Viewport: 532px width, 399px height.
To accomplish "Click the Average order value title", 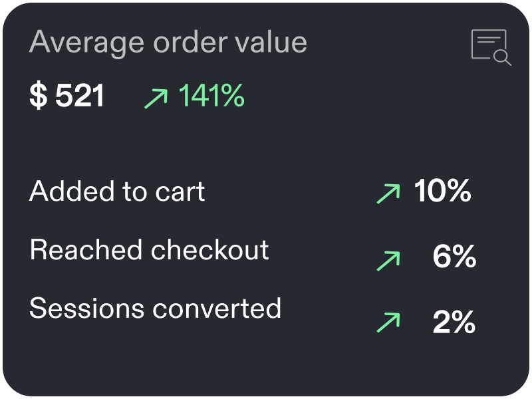I will (168, 43).
